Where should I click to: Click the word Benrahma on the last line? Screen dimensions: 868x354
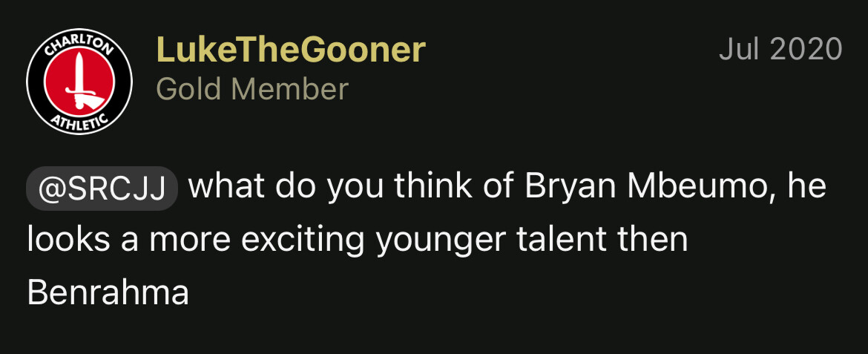click(x=108, y=292)
